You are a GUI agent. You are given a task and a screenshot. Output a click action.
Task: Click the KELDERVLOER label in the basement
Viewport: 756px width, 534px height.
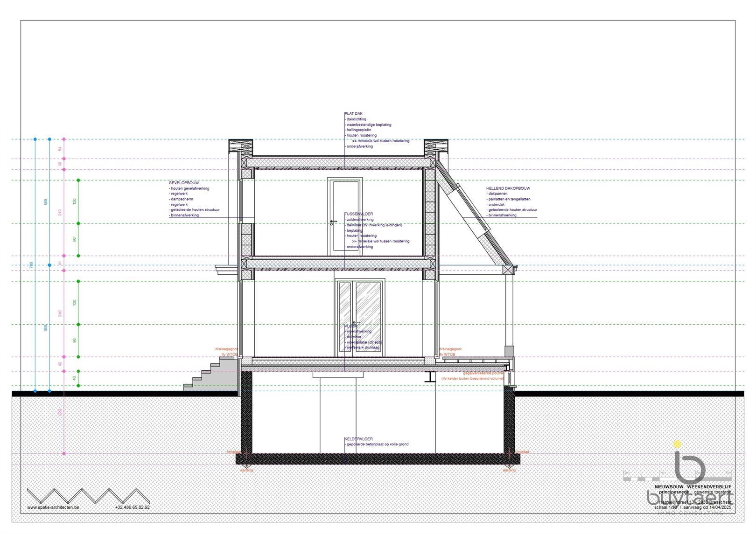pyautogui.click(x=358, y=439)
